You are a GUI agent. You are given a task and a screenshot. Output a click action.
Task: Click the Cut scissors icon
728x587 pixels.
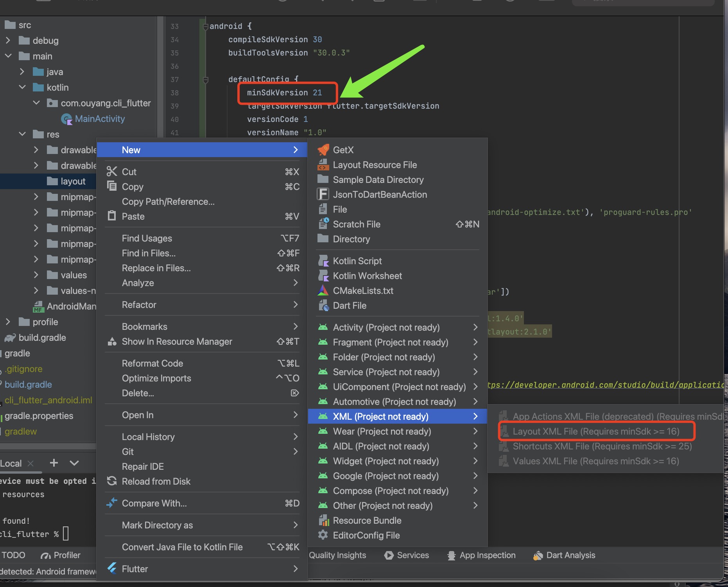(x=112, y=172)
